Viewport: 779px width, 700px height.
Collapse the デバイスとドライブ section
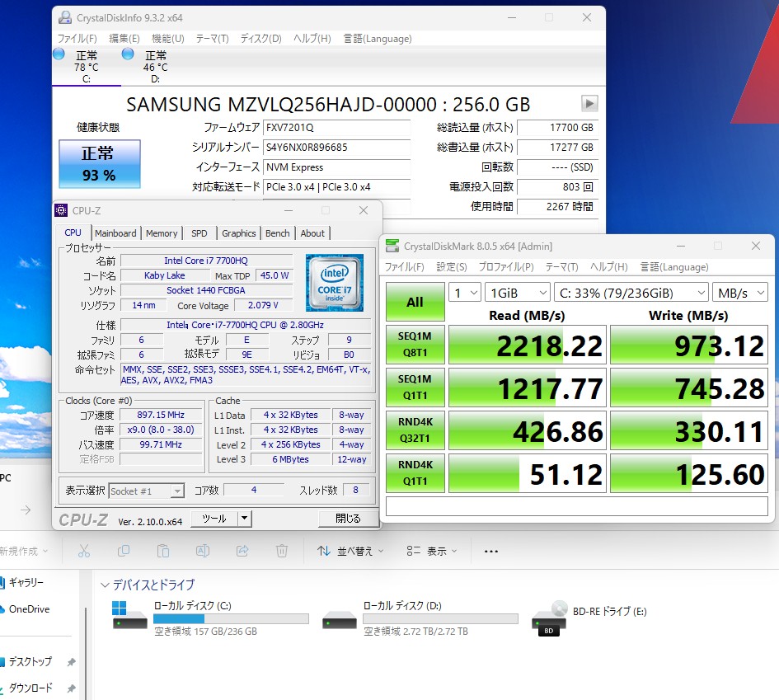[105, 585]
